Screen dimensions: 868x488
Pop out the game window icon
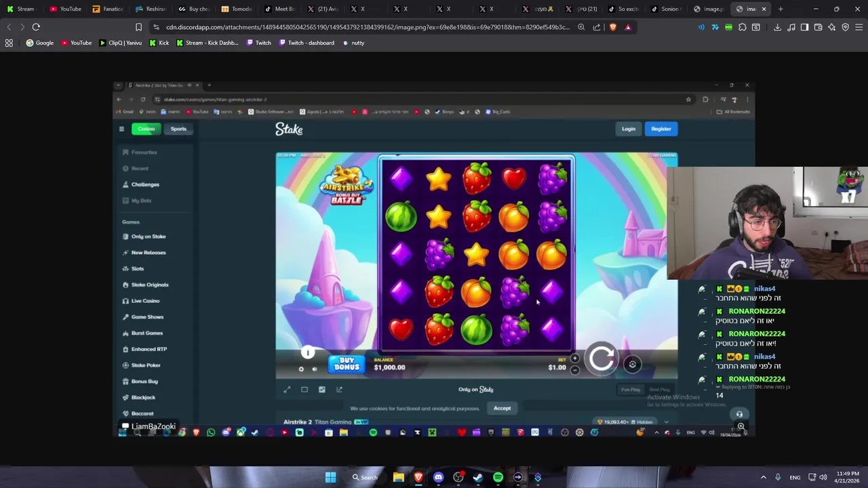[340, 389]
